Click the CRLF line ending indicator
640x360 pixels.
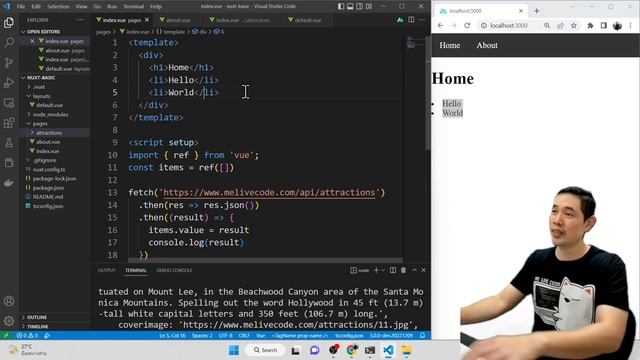coord(244,336)
